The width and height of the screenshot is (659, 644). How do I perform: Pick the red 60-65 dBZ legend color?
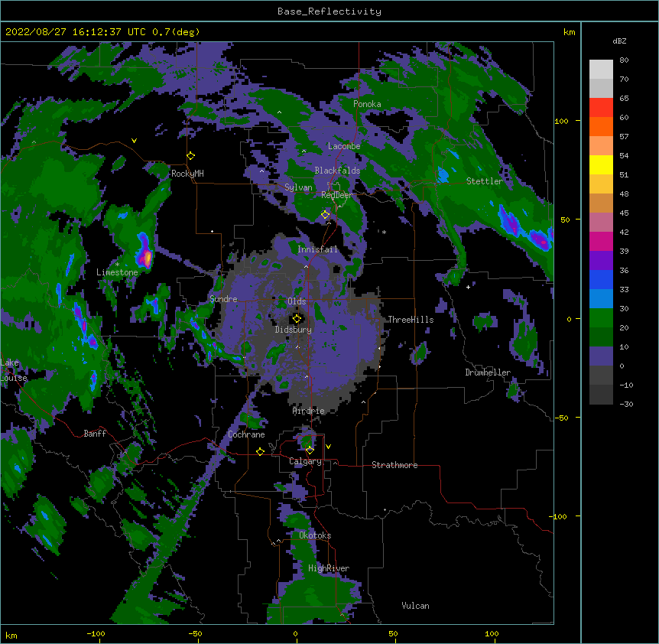pyautogui.click(x=601, y=107)
